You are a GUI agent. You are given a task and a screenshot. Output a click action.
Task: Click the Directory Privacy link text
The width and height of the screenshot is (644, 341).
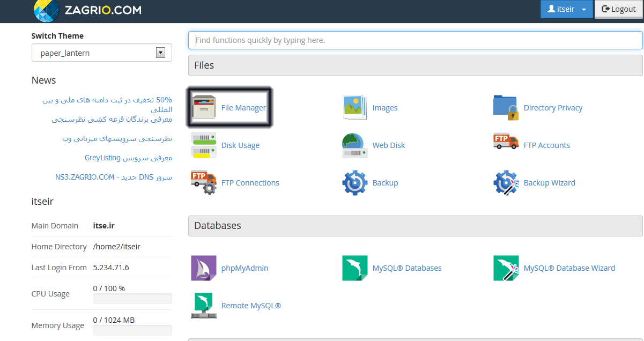pyautogui.click(x=553, y=108)
